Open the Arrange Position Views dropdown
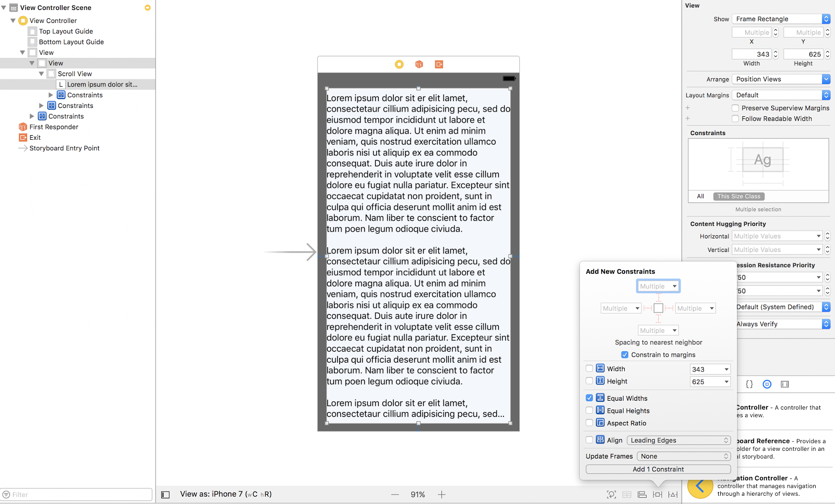The width and height of the screenshot is (835, 504). coord(781,79)
